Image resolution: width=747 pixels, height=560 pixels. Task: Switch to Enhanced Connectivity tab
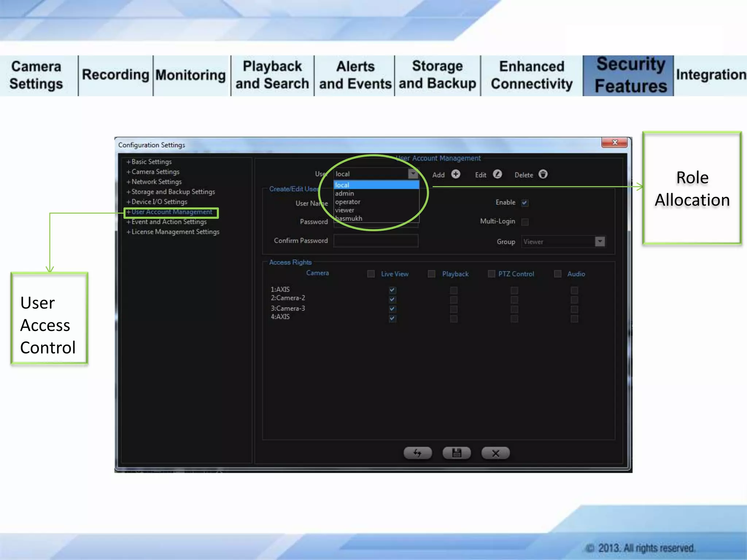tap(532, 75)
